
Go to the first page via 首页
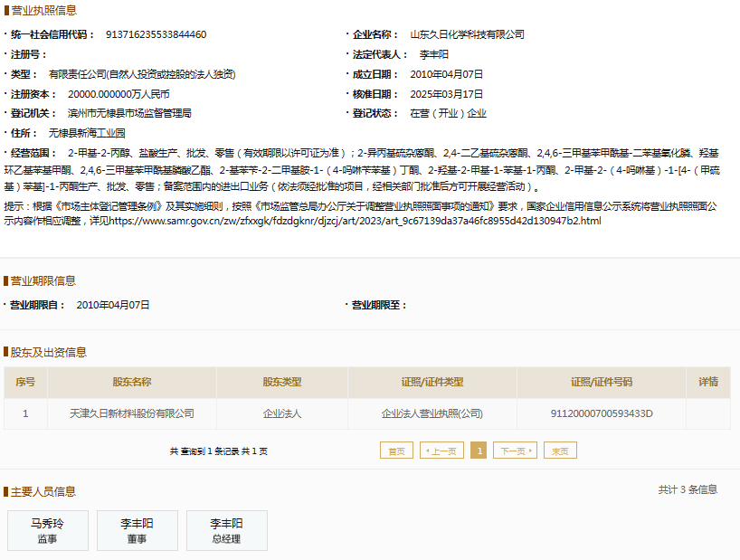point(396,451)
